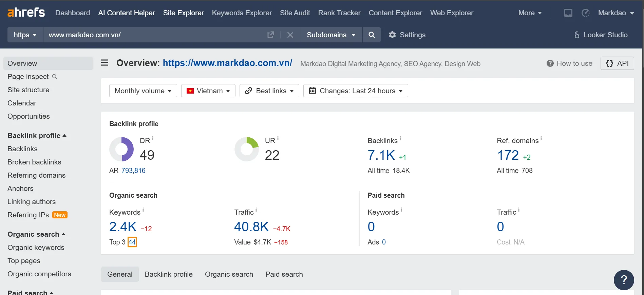Open Changes: Last 24 hours dropdown
This screenshot has width=644, height=295.
[356, 91]
